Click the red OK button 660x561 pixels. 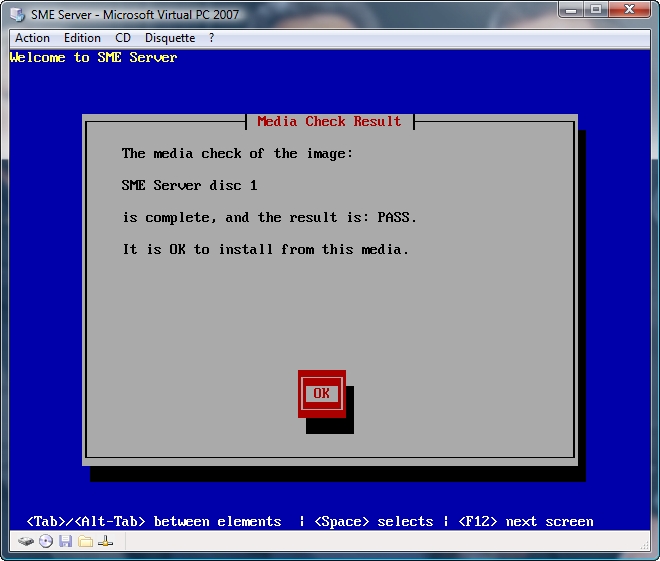(x=322, y=394)
